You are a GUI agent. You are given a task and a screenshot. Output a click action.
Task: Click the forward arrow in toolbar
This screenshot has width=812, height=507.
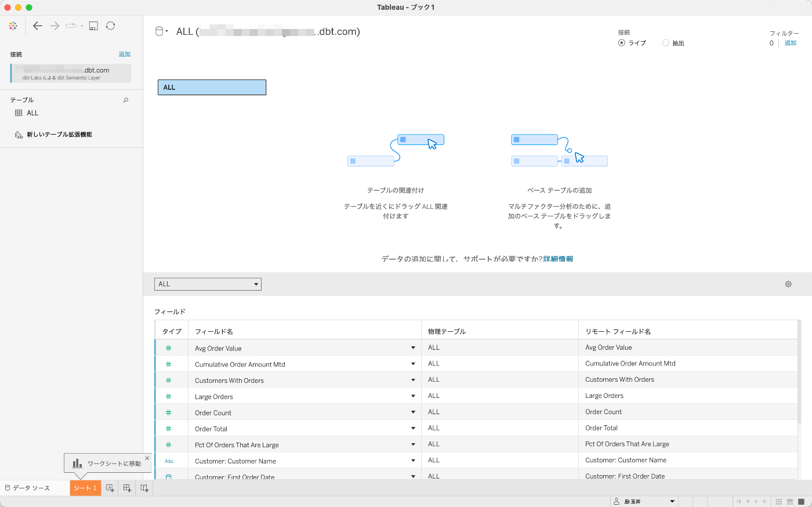(x=55, y=26)
